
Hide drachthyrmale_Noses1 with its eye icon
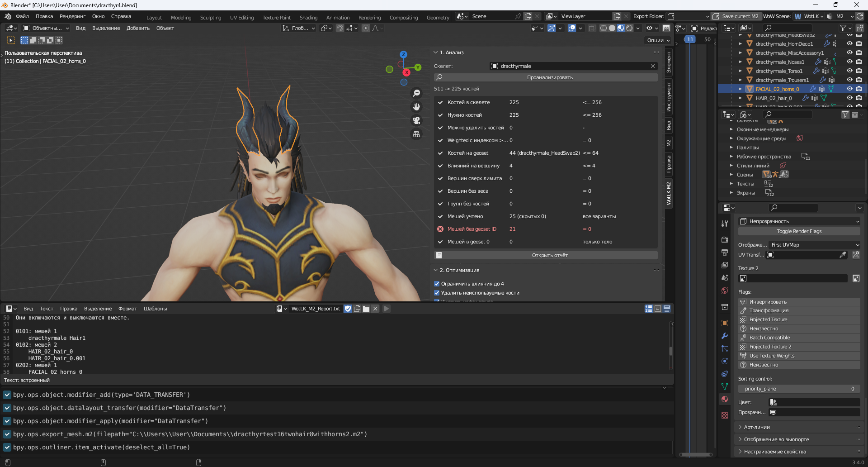(849, 62)
